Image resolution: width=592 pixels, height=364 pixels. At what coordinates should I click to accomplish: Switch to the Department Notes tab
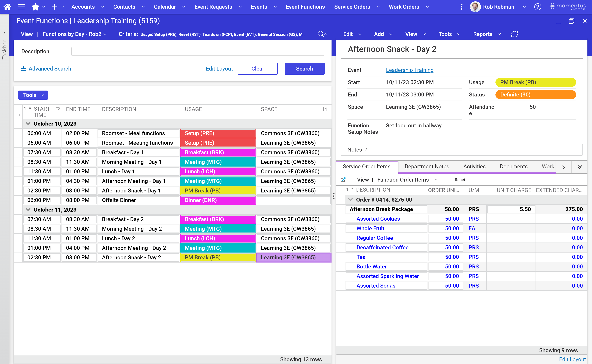(x=427, y=166)
